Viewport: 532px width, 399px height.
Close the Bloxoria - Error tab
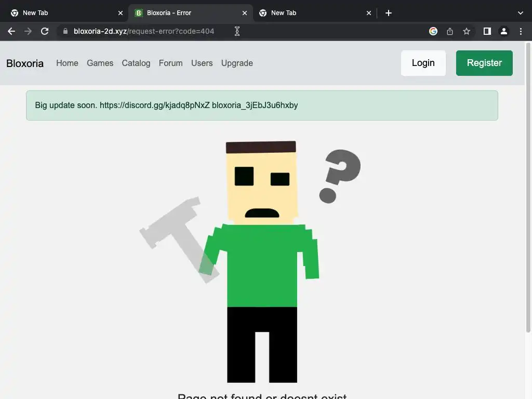pyautogui.click(x=245, y=13)
